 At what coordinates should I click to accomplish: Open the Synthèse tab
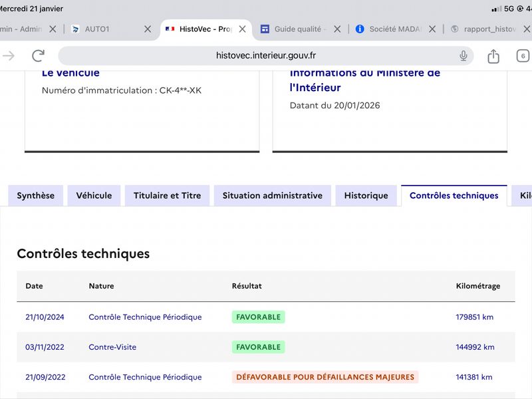[36, 196]
